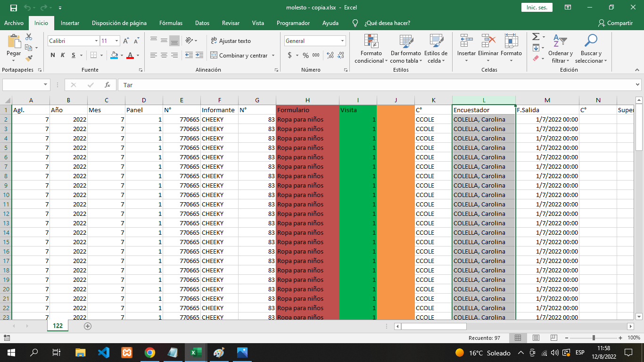
Task: Select Normal view in status bar
Action: pyautogui.click(x=518, y=338)
